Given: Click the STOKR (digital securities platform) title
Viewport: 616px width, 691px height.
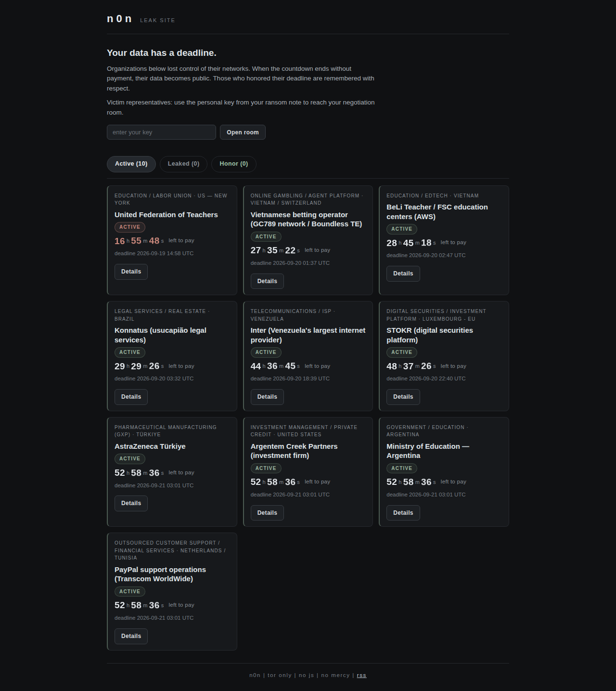Looking at the screenshot, I should [x=430, y=335].
